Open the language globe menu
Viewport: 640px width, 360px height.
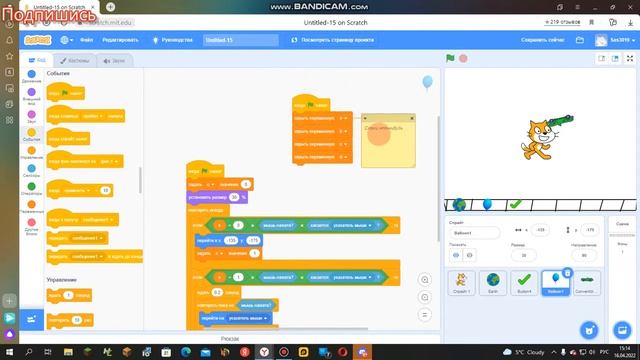(x=67, y=40)
